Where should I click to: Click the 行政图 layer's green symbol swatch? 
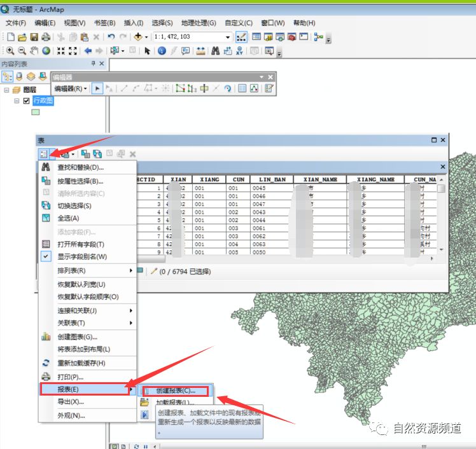click(36, 112)
